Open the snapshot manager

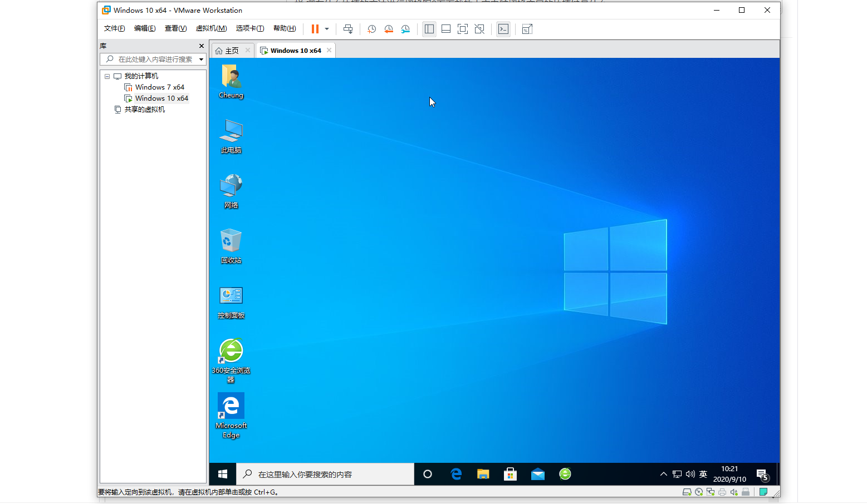[405, 29]
